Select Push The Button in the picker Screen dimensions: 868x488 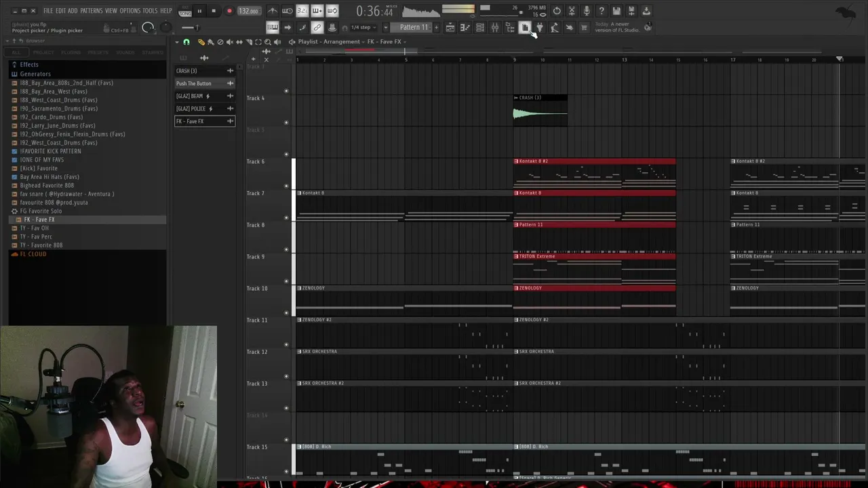coord(204,83)
